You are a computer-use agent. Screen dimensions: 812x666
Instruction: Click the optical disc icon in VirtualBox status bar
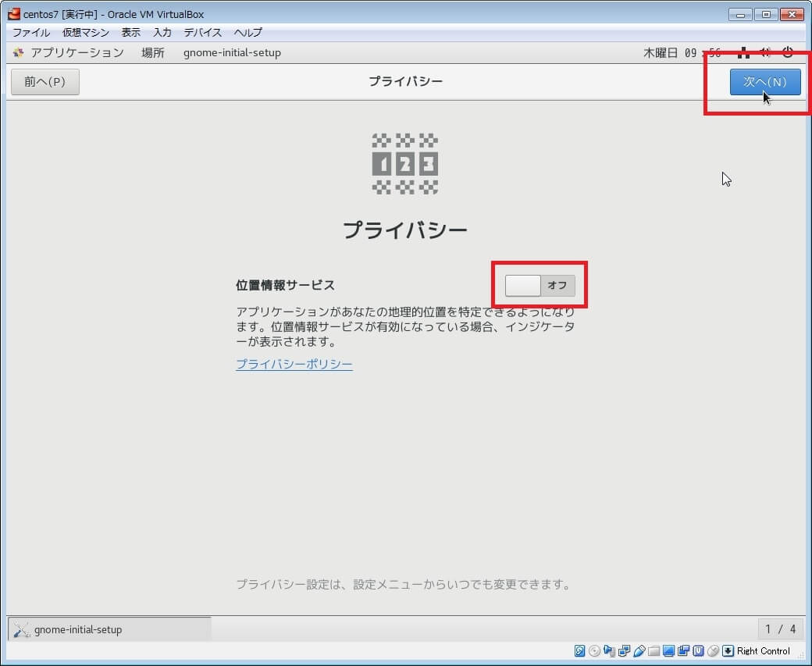click(595, 651)
